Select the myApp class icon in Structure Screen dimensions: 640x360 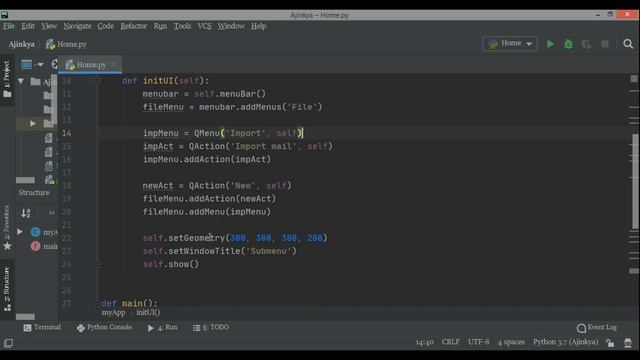36,232
